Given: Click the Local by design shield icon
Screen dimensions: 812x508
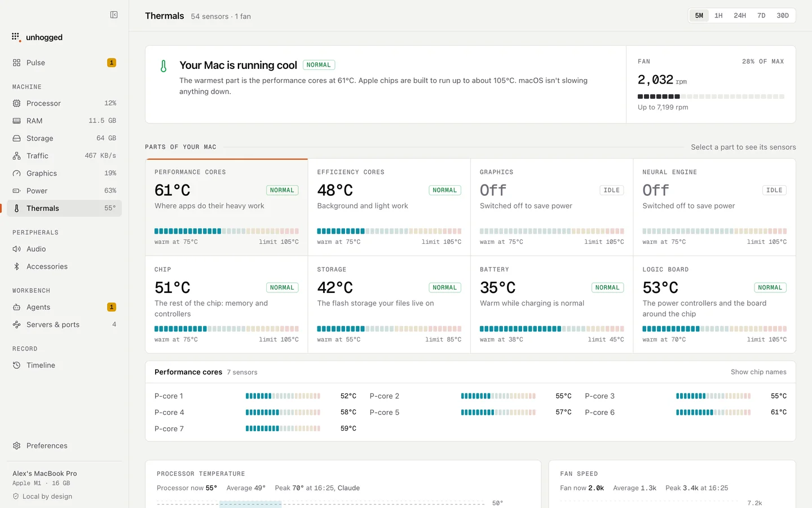Looking at the screenshot, I should point(16,497).
